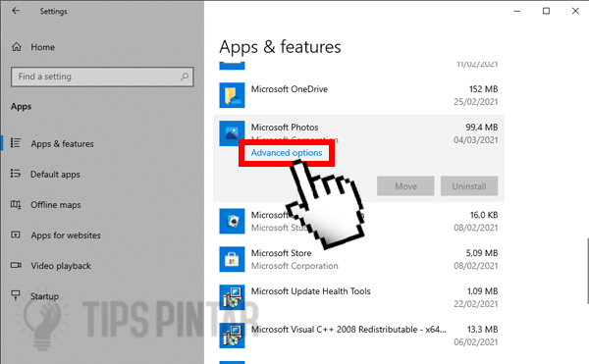This screenshot has width=589, height=364.
Task: Go back with the Settings back arrow
Action: tap(16, 11)
